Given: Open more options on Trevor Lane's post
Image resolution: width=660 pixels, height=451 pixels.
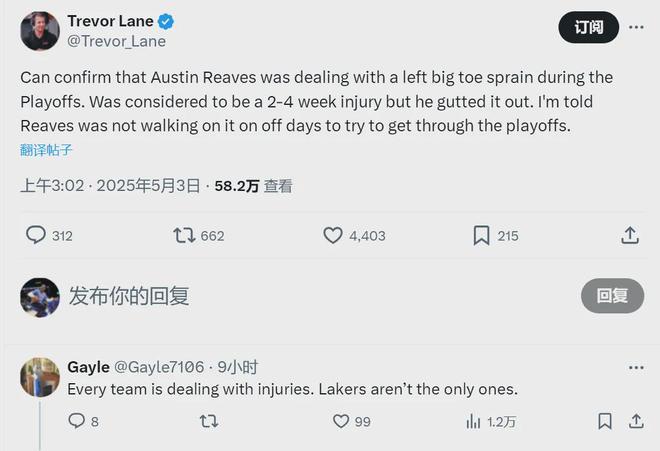Looking at the screenshot, I should [636, 27].
